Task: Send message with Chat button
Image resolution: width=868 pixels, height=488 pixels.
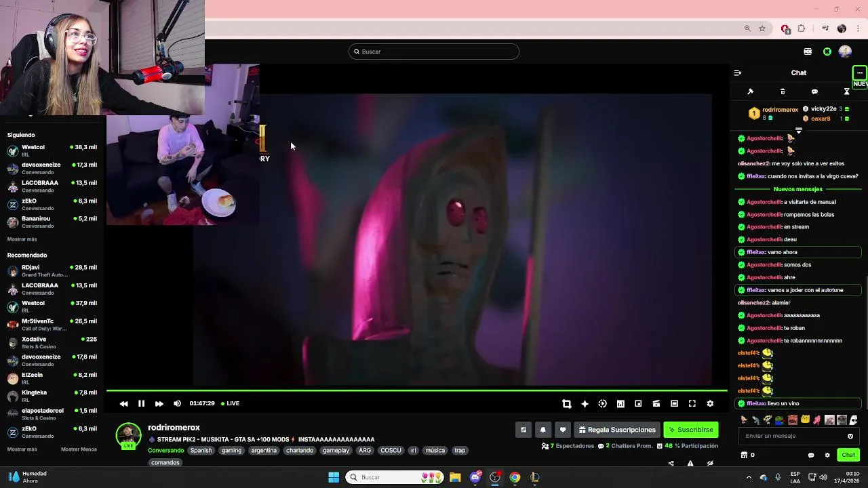Action: coord(848,455)
